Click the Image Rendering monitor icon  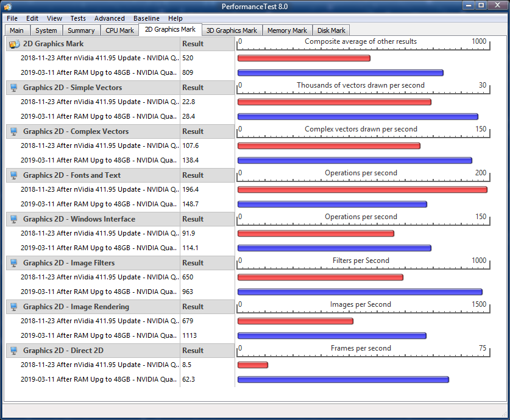14,307
